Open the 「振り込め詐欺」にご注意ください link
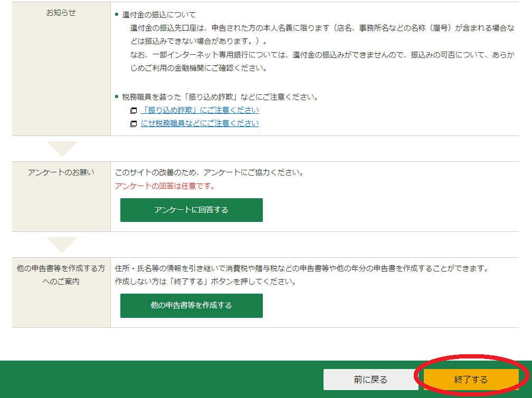The width and height of the screenshot is (532, 398). (x=200, y=110)
